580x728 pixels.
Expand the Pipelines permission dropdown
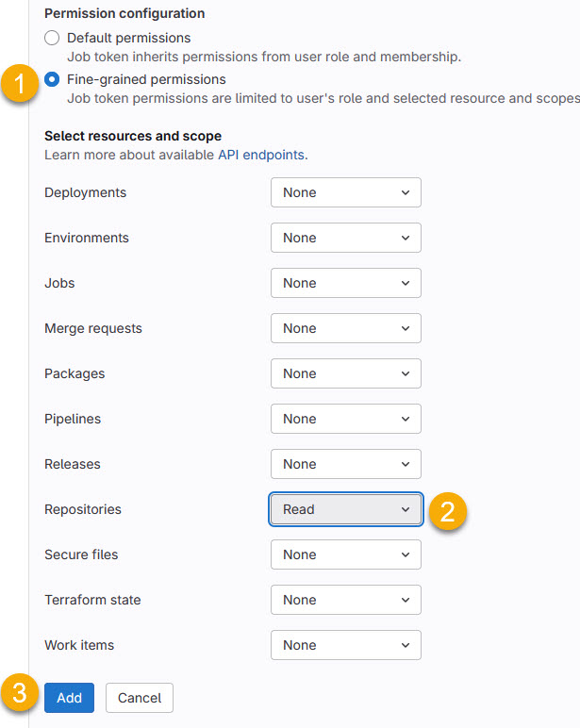tap(345, 419)
